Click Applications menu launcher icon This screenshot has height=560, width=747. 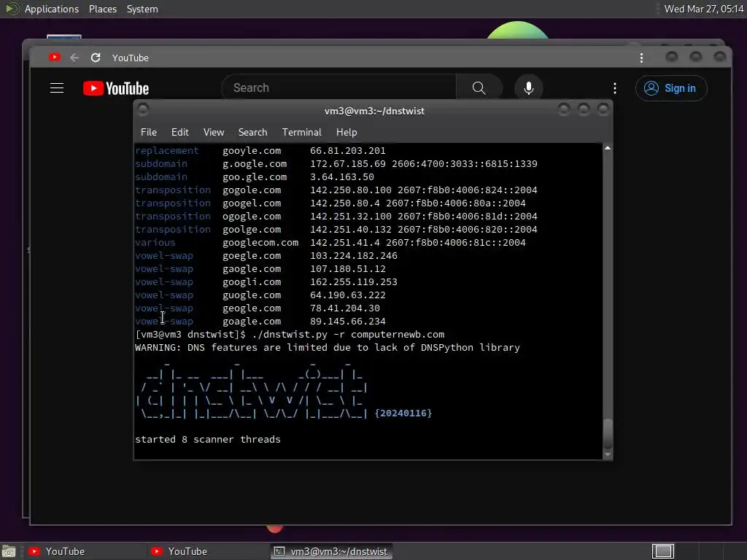tap(12, 9)
